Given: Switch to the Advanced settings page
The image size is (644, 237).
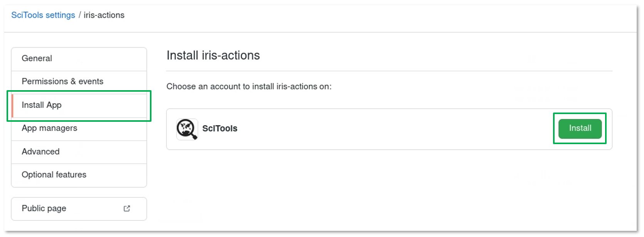Looking at the screenshot, I should 40,151.
